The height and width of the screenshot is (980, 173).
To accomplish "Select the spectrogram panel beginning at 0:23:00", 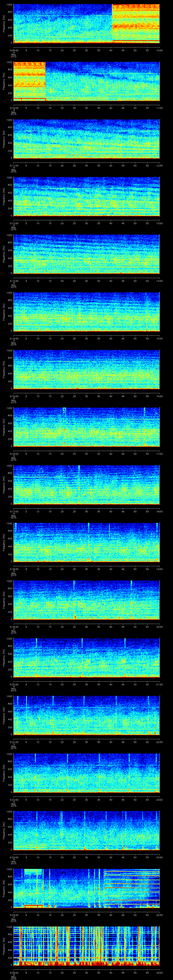I will point(87,831).
